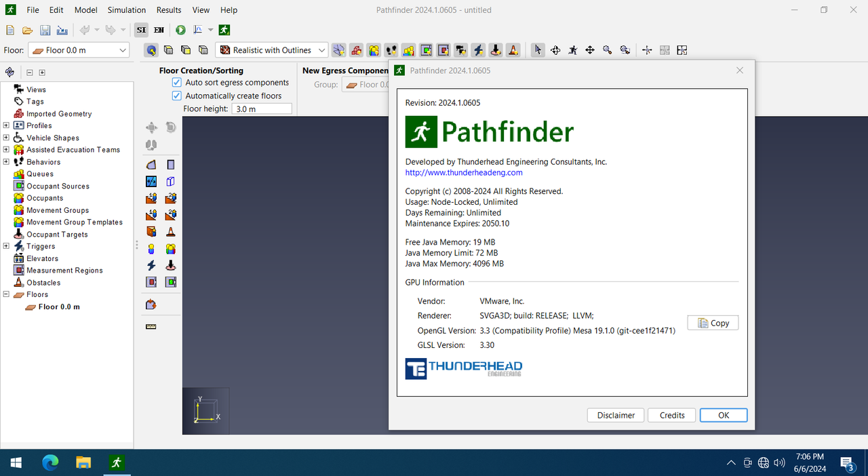Activate the select objects arrow tool
This screenshot has width=868, height=476.
click(x=538, y=50)
